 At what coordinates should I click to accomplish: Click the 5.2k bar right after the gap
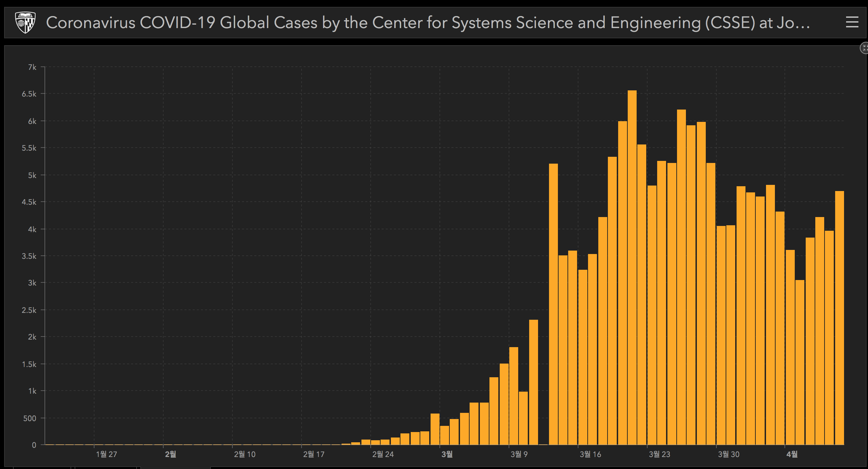553,304
